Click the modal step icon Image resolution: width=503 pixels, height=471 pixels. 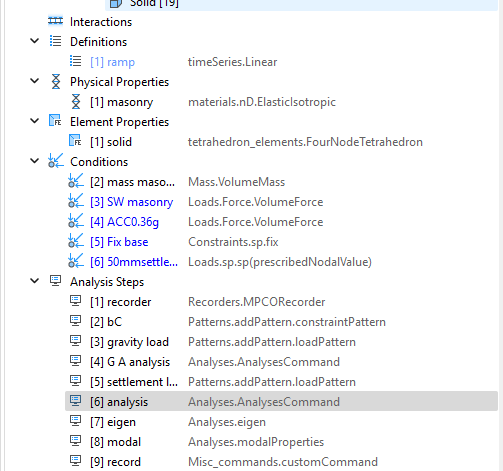tap(75, 441)
